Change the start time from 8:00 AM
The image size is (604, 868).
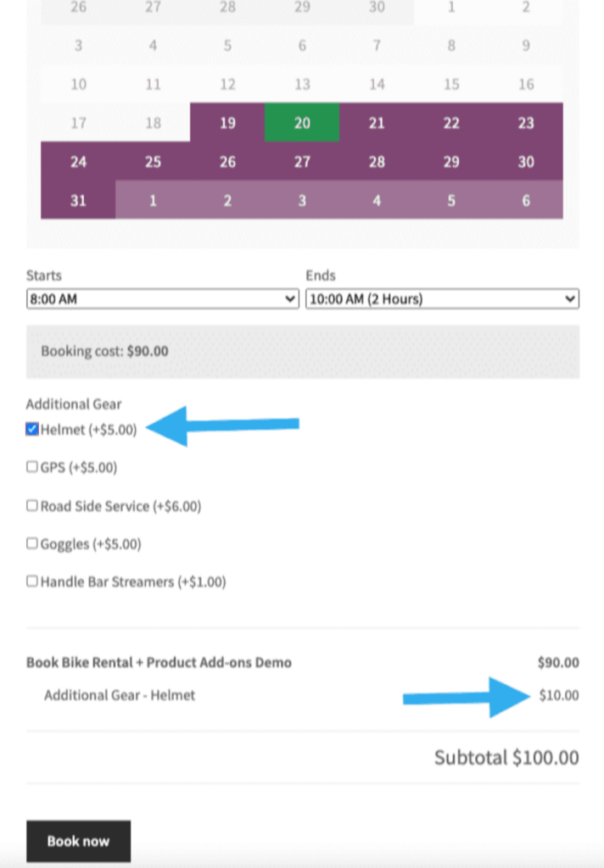coord(163,298)
